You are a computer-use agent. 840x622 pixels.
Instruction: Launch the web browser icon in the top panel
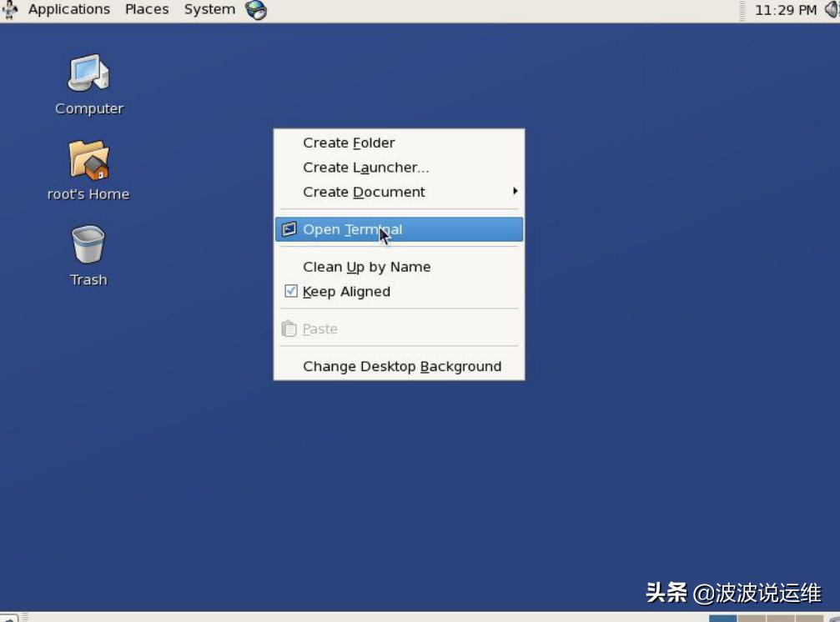pyautogui.click(x=254, y=10)
